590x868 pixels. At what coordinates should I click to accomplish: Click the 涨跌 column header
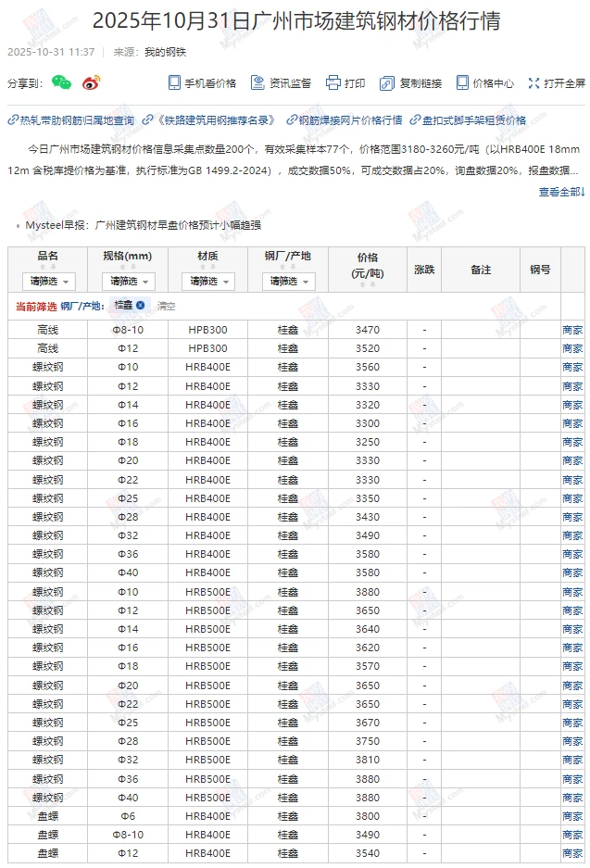[x=424, y=270]
